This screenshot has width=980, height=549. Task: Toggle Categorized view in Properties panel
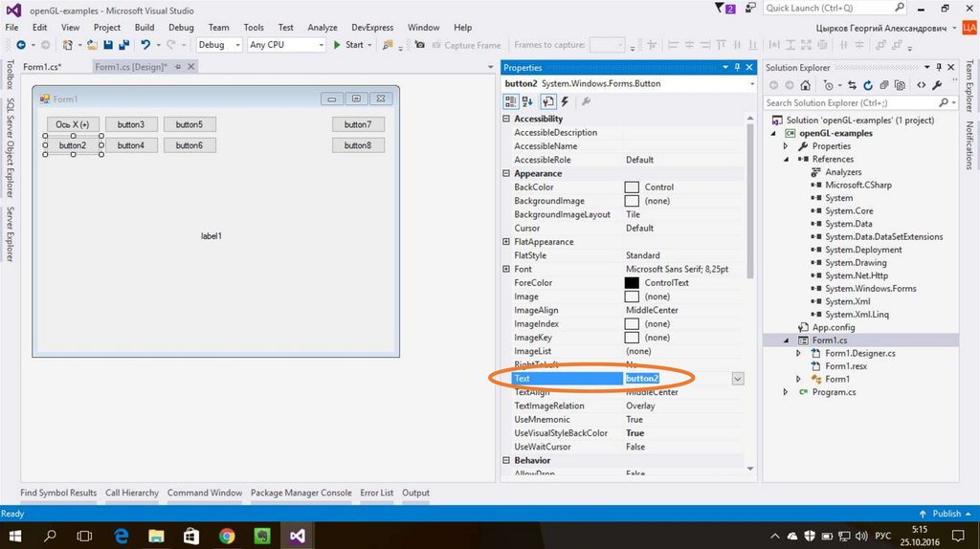[511, 101]
